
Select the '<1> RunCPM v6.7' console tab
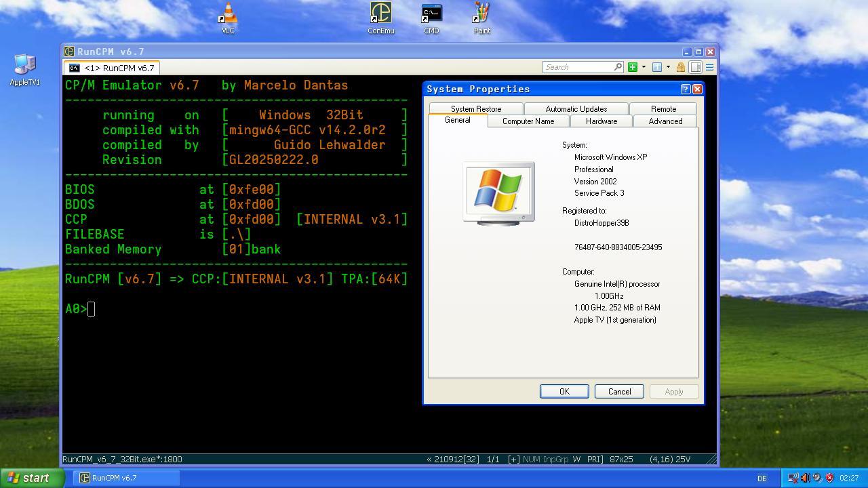(x=112, y=68)
